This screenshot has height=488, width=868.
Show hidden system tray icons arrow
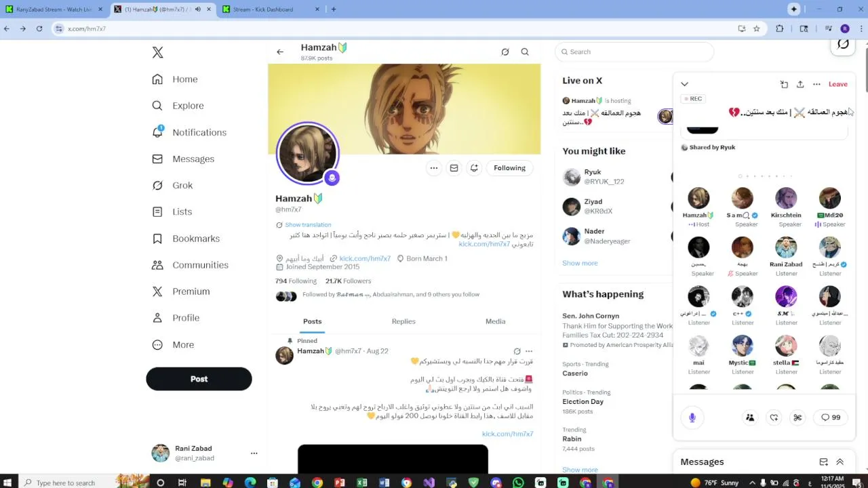[x=752, y=483]
